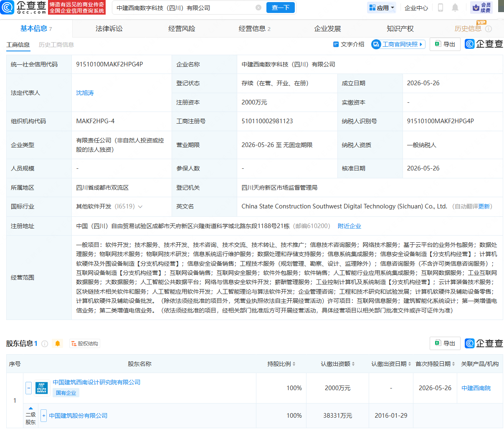Click the 2016-01-29 contribution date cell
This screenshot has height=429, width=504.
tap(391, 416)
